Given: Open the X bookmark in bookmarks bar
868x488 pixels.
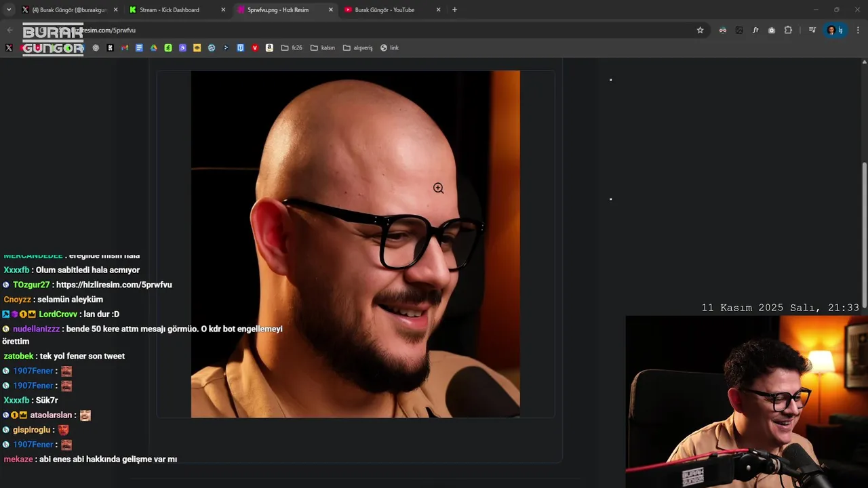Looking at the screenshot, I should click(x=9, y=47).
